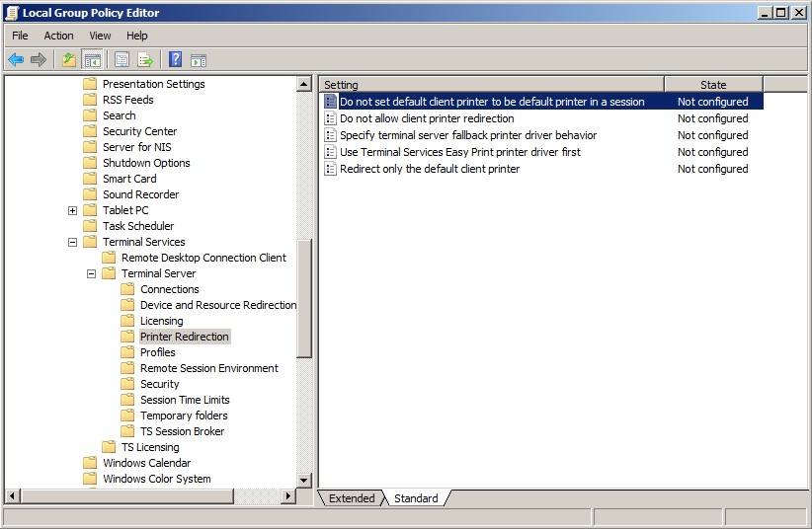Click the Export List toolbar icon
The image size is (812, 529).
tap(145, 59)
